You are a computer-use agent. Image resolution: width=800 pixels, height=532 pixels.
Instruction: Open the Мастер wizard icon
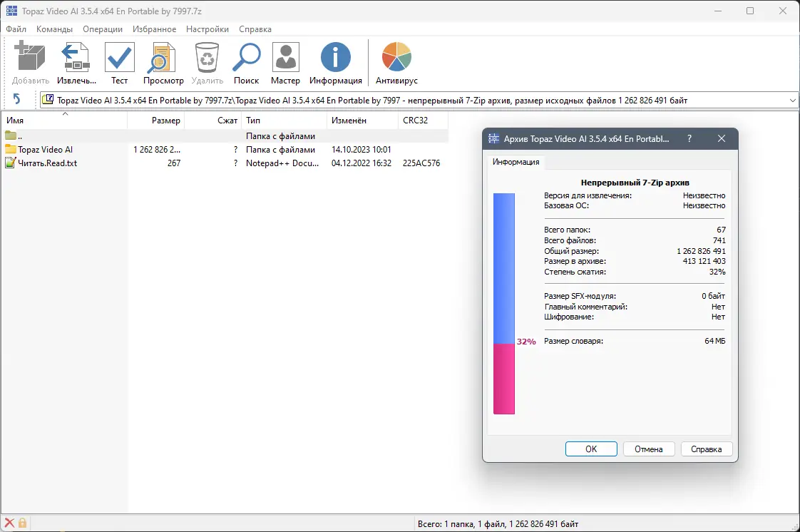pyautogui.click(x=285, y=57)
